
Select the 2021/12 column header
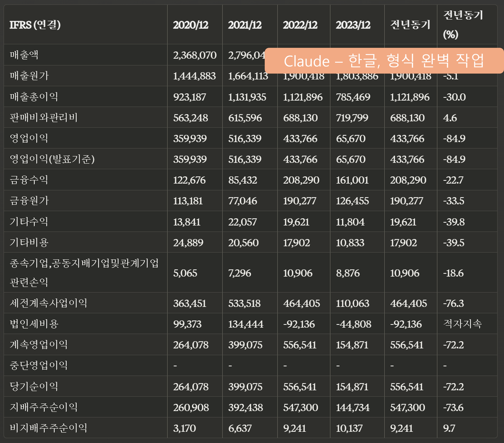pyautogui.click(x=245, y=25)
